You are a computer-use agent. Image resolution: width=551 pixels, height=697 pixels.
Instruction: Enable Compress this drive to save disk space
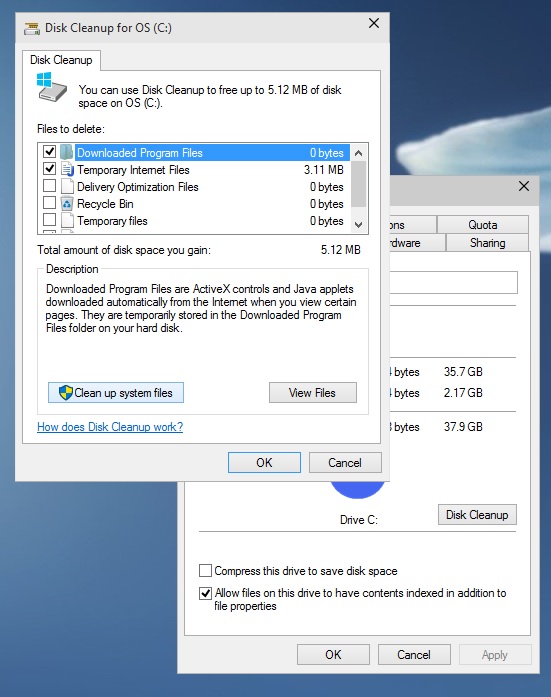click(x=205, y=570)
